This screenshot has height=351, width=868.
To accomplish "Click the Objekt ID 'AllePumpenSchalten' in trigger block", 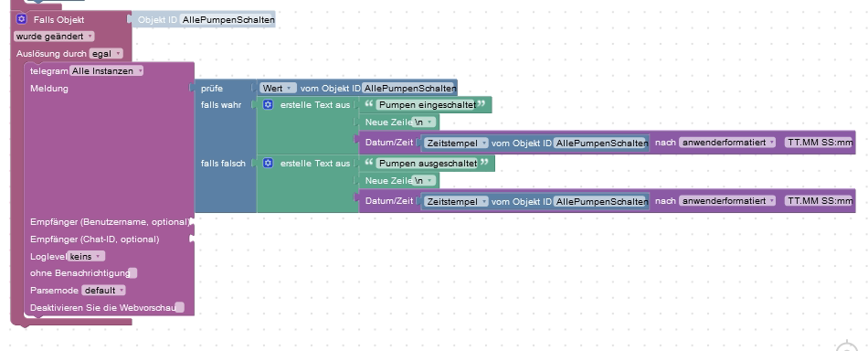I will click(x=228, y=20).
